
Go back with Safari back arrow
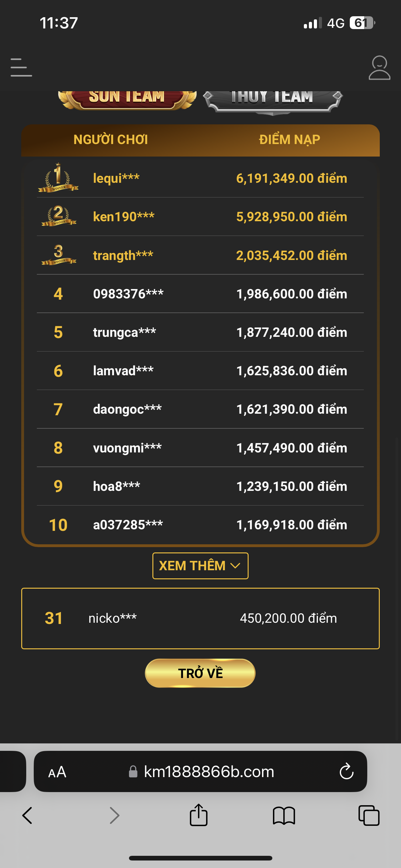[27, 816]
